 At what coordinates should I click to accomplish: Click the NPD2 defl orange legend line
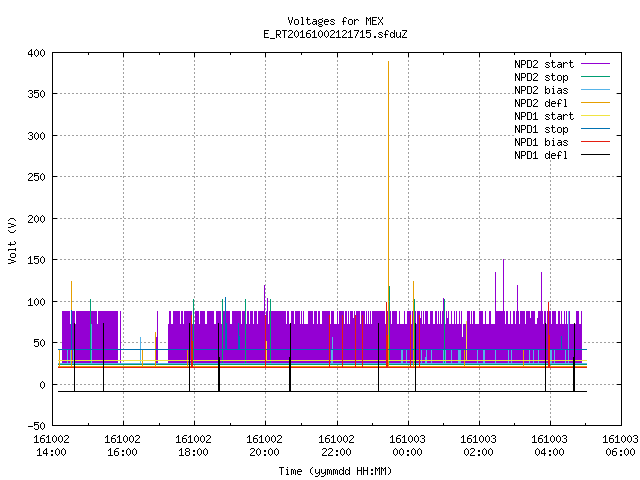pyautogui.click(x=595, y=103)
